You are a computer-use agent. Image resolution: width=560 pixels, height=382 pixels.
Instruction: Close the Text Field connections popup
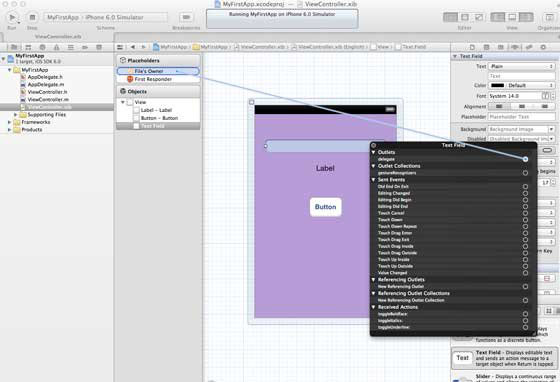click(374, 145)
